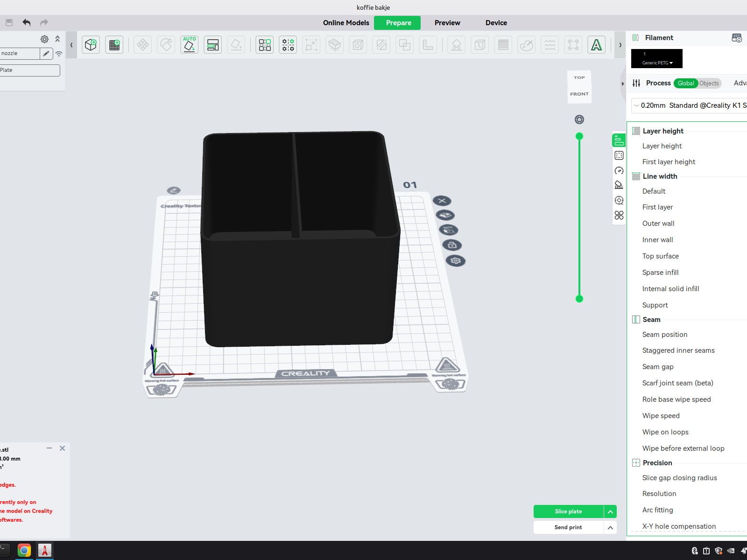
Task: Switch to Online Models tab
Action: [346, 23]
